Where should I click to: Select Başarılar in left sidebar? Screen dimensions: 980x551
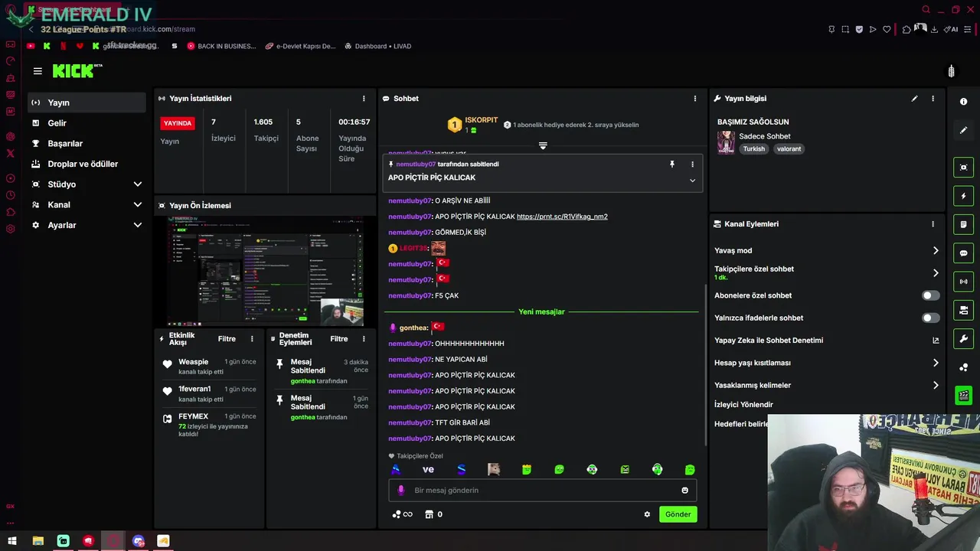[x=87, y=144]
